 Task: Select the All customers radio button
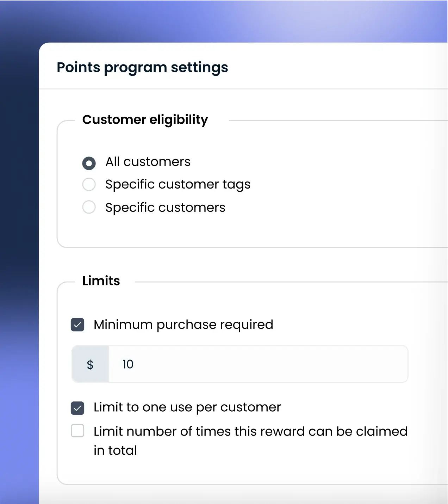[x=89, y=163]
